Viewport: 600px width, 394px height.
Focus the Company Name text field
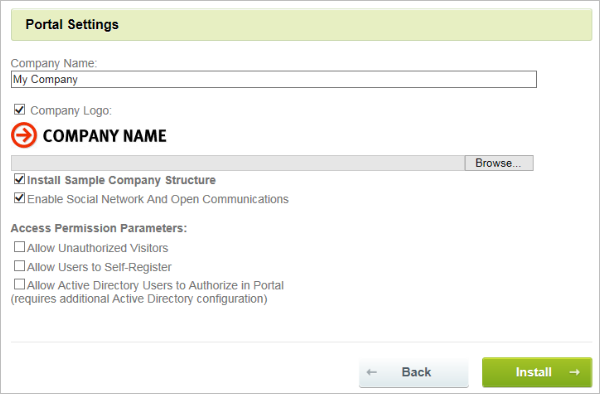(x=274, y=79)
